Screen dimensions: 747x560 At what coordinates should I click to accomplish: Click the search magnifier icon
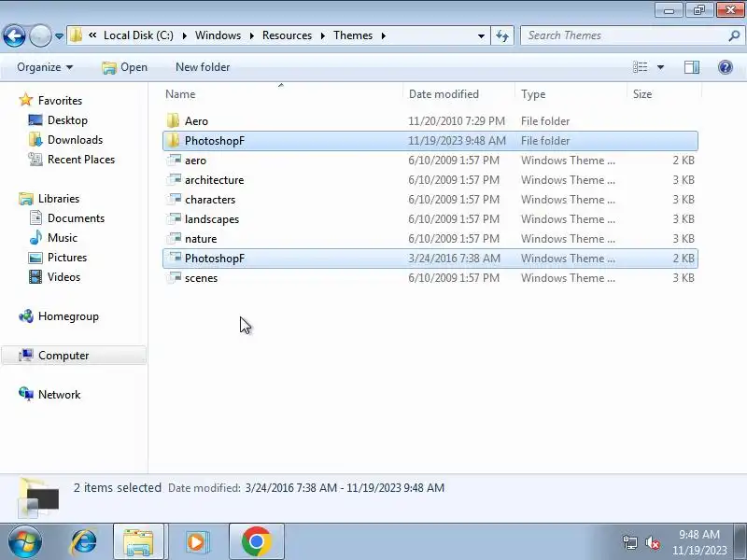click(734, 35)
